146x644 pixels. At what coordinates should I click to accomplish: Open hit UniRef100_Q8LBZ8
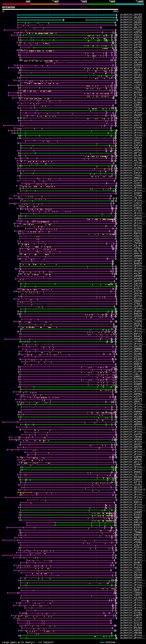click(131, 17)
